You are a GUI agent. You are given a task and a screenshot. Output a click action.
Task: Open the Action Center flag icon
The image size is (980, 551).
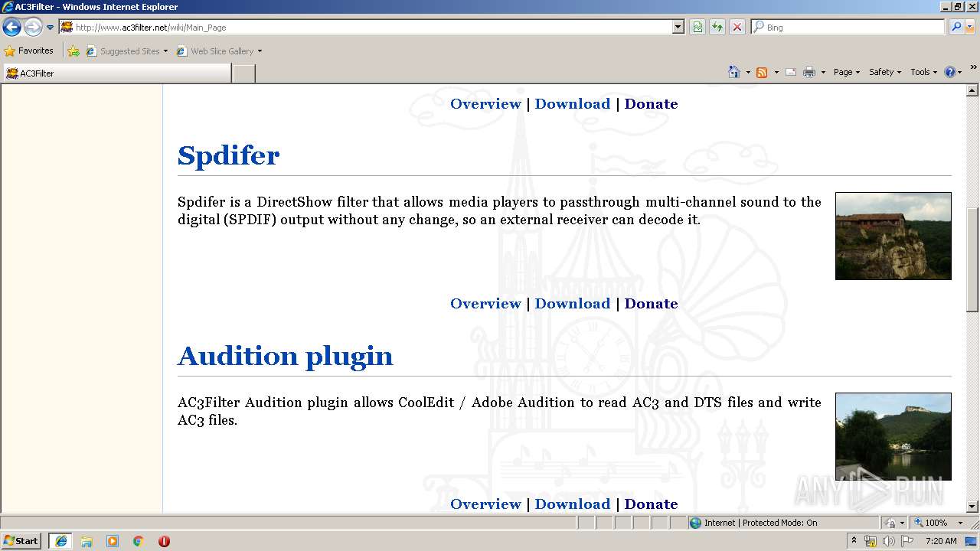pos(907,541)
